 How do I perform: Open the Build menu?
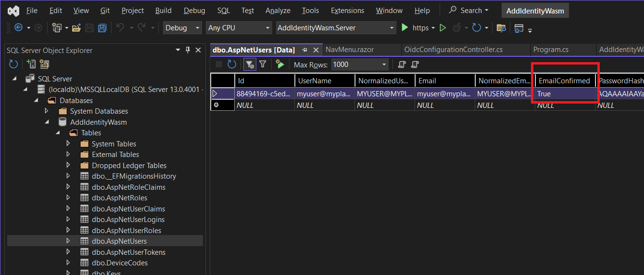click(164, 10)
